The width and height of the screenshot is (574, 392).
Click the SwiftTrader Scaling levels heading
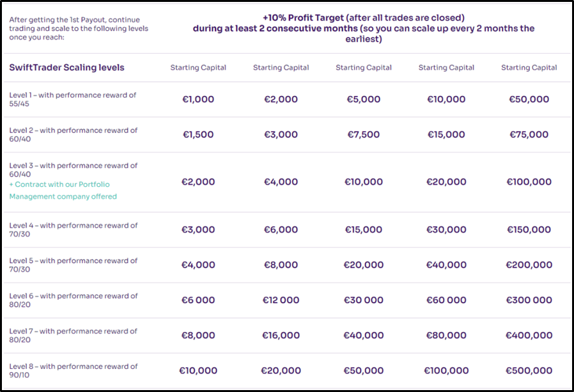click(x=66, y=67)
